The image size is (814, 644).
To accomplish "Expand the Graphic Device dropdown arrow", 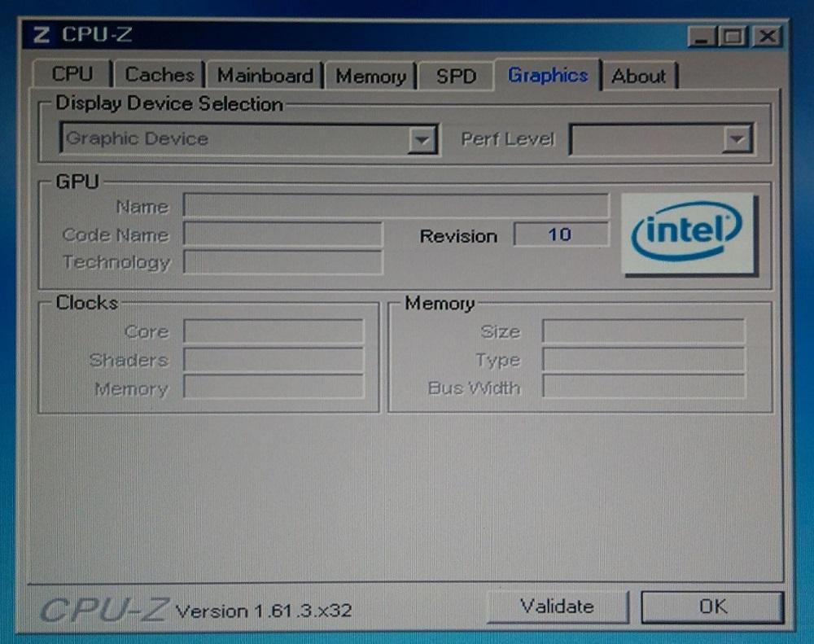I will tap(422, 140).
